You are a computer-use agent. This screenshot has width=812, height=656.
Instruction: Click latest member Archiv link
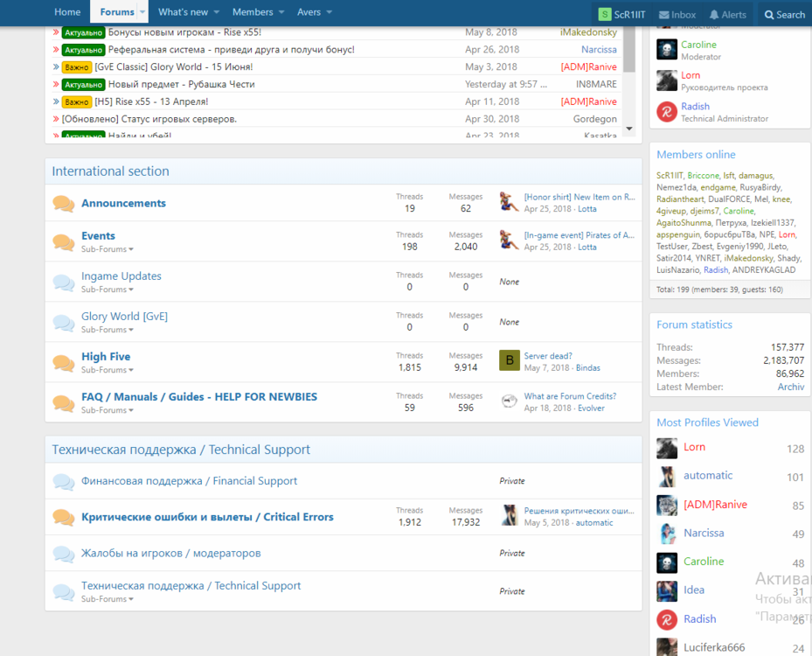pos(790,387)
